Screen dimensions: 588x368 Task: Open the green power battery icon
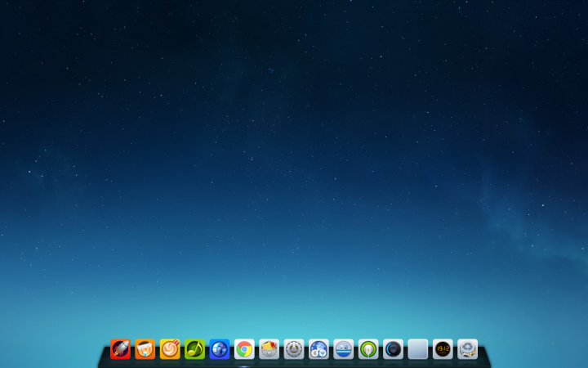coord(368,349)
